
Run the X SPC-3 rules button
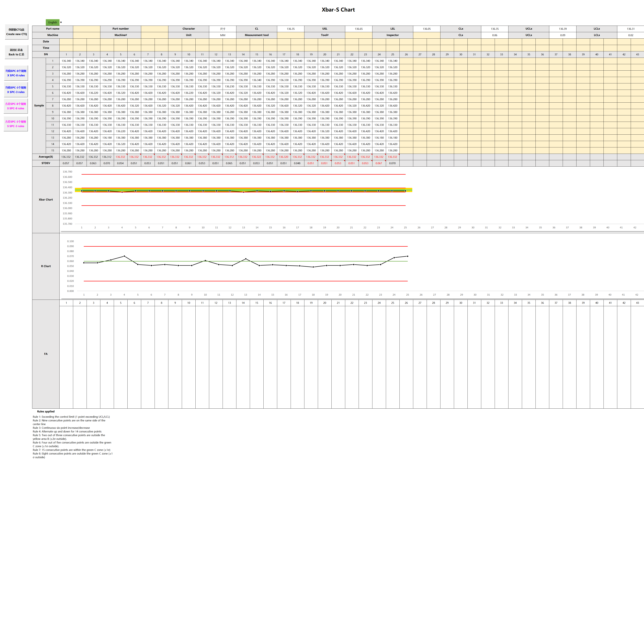coord(16,90)
